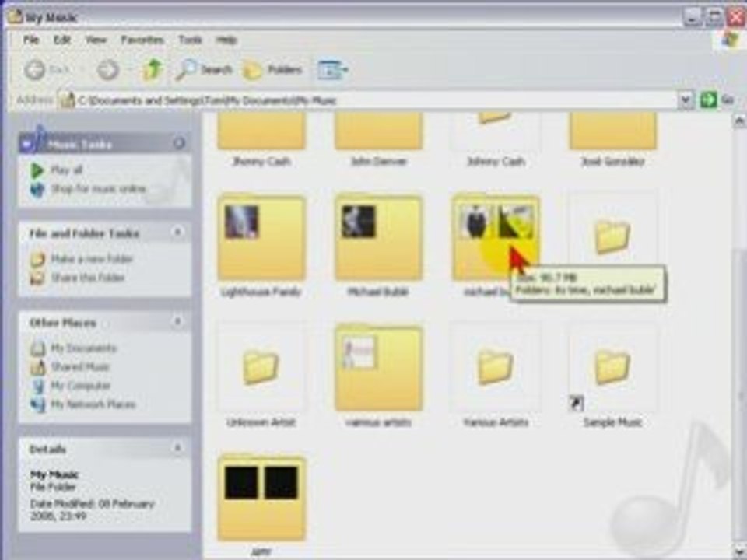The width and height of the screenshot is (747, 560).
Task: Click the My Computer icon
Action: point(37,386)
